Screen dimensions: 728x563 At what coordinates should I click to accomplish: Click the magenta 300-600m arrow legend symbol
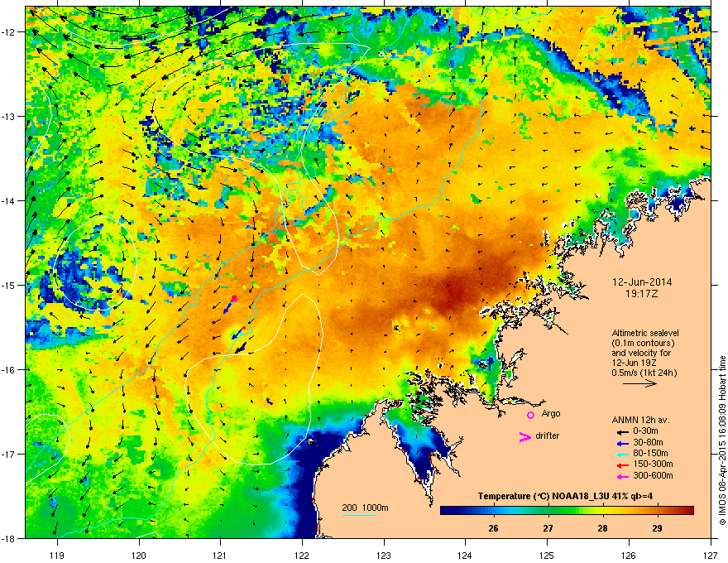click(x=623, y=477)
